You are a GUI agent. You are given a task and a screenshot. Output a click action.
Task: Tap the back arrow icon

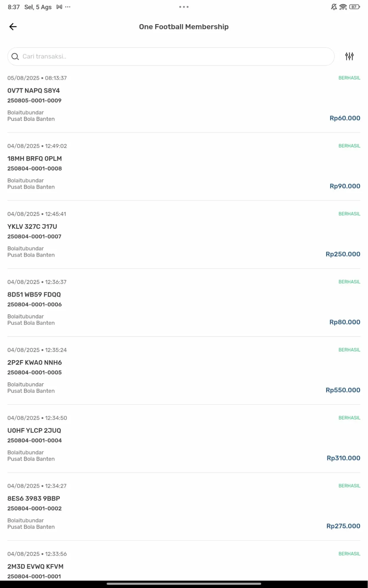tap(13, 27)
